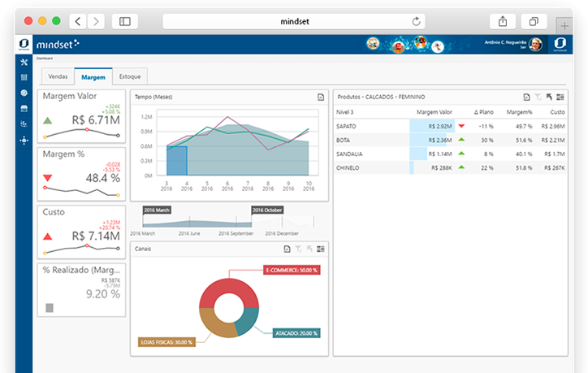
Task: Click the 2016 October range handle
Action: click(267, 210)
